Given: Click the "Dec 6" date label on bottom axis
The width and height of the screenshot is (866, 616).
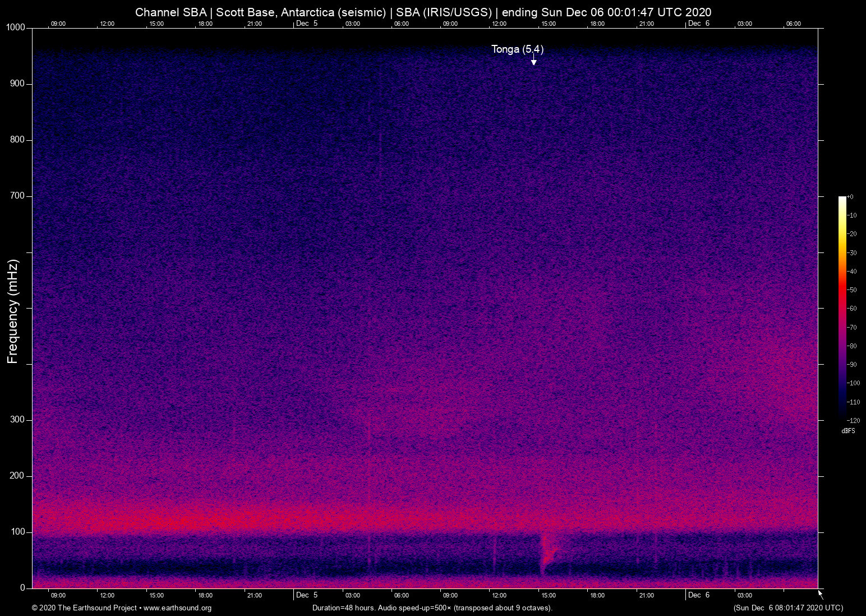Looking at the screenshot, I should pyautogui.click(x=698, y=595).
